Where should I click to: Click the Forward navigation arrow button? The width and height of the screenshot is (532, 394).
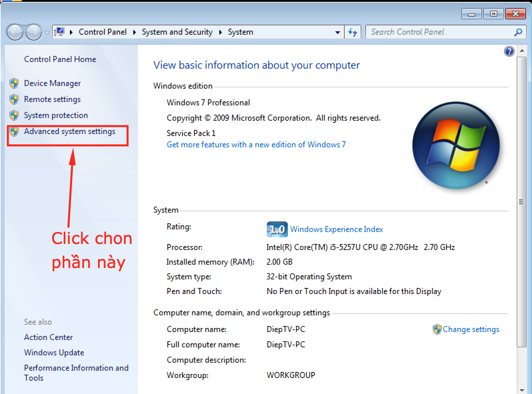(x=33, y=32)
